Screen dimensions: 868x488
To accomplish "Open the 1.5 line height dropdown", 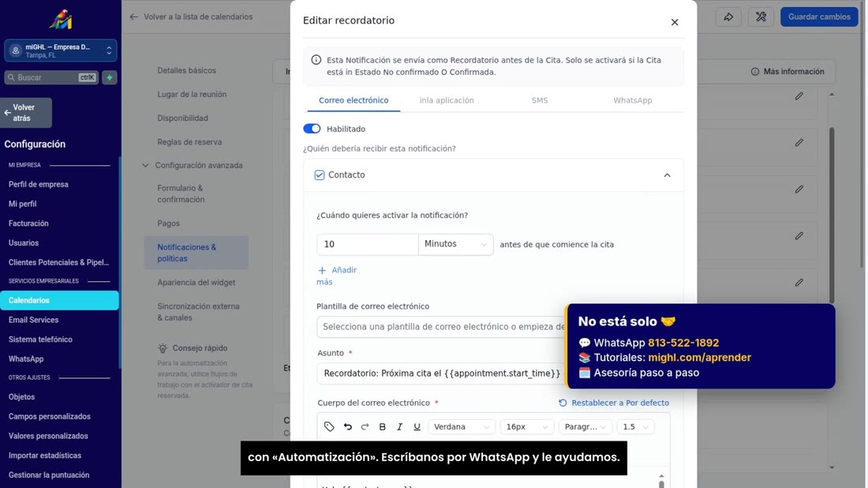I will pos(635,426).
